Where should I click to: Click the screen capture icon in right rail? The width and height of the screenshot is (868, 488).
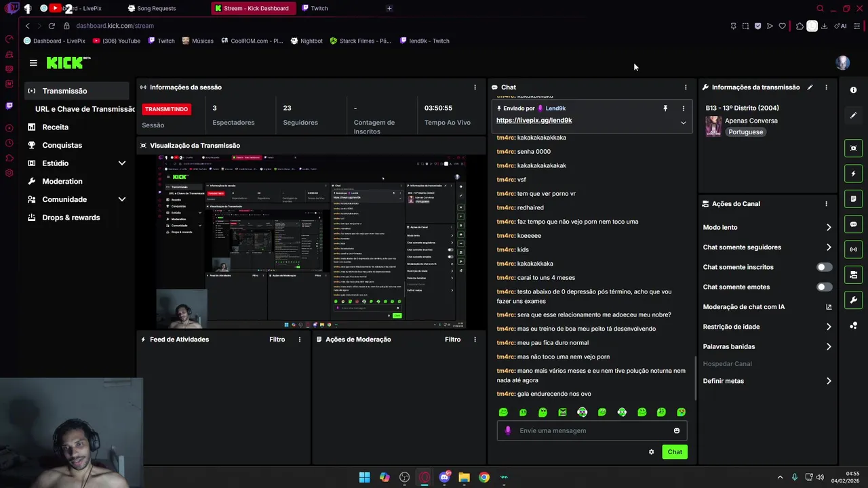(853, 148)
